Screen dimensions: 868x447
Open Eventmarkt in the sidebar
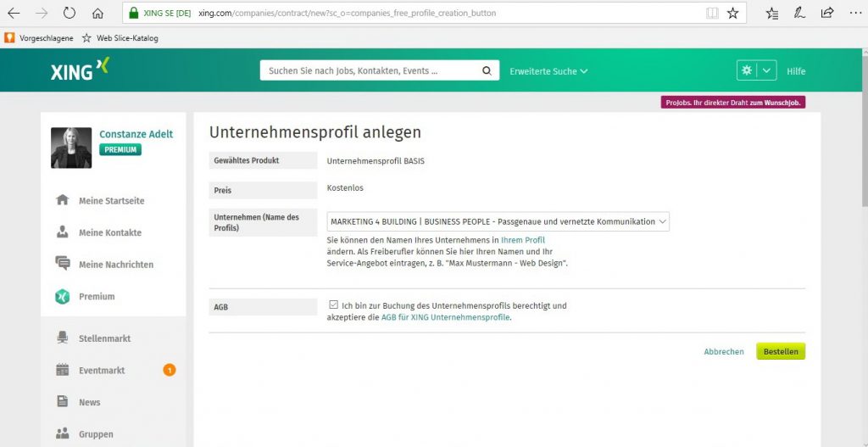pos(102,371)
